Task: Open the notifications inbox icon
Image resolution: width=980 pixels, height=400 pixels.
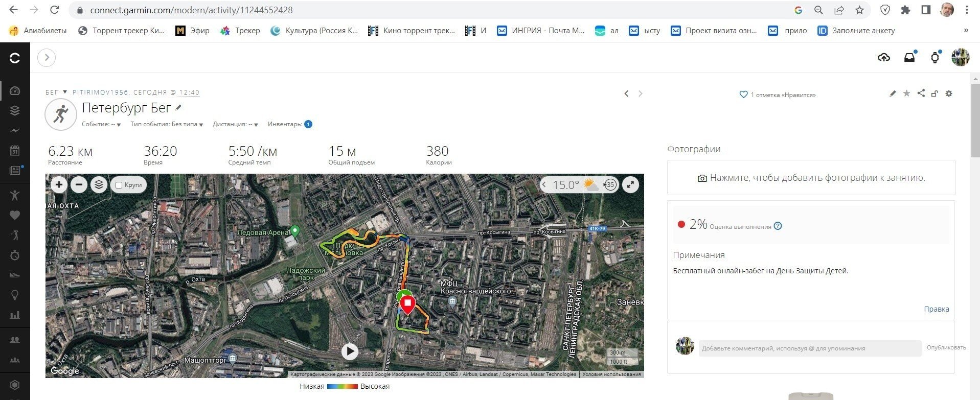Action: tap(909, 58)
